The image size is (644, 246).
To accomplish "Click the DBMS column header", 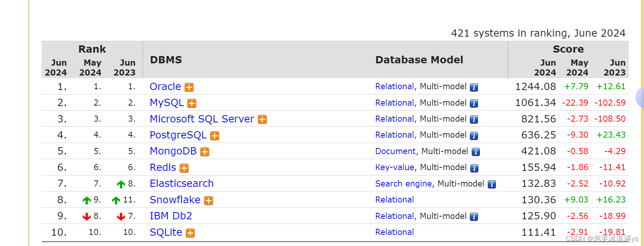I will 166,60.
